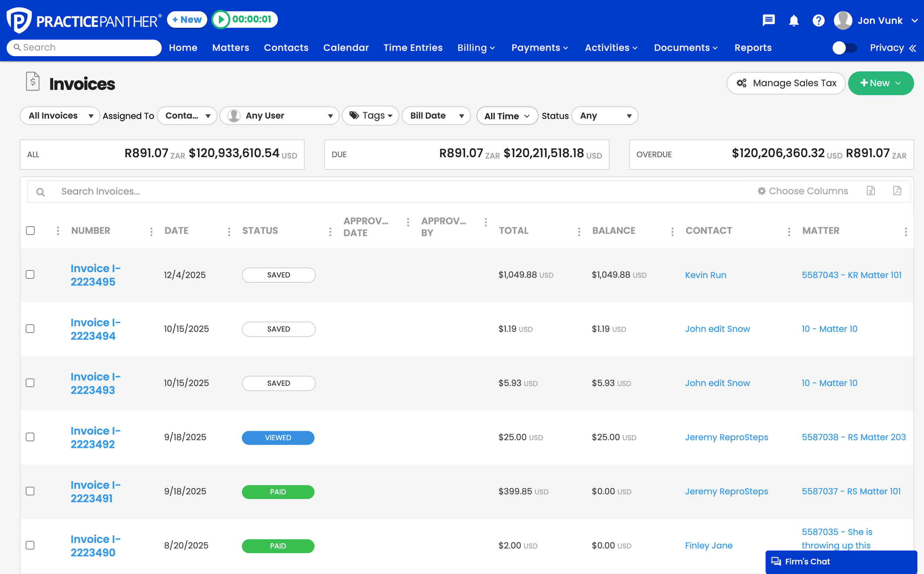The width and height of the screenshot is (924, 574).
Task: Open help using the question mark icon
Action: click(x=819, y=20)
